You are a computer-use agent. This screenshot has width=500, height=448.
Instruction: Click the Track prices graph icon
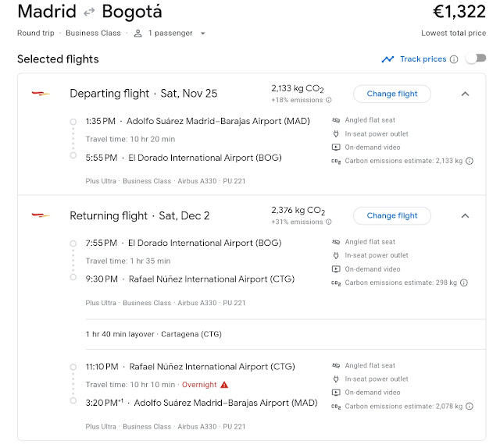click(387, 59)
